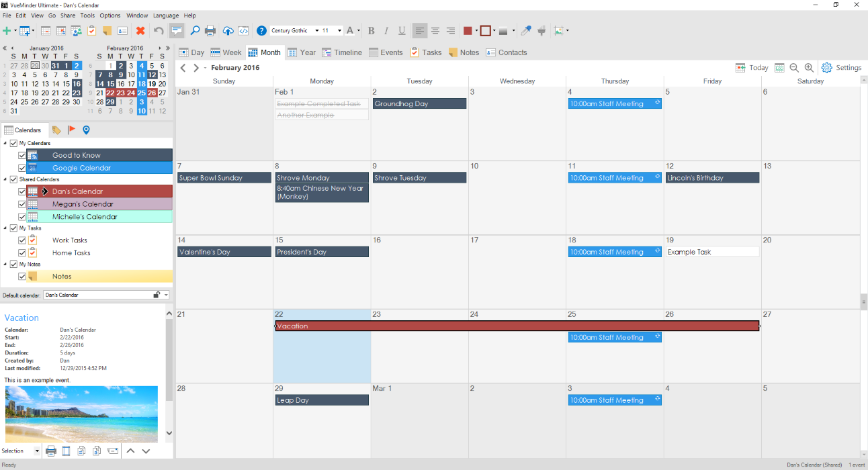Switch to the Contacts tab
Screen dimensions: 868x470
point(507,52)
